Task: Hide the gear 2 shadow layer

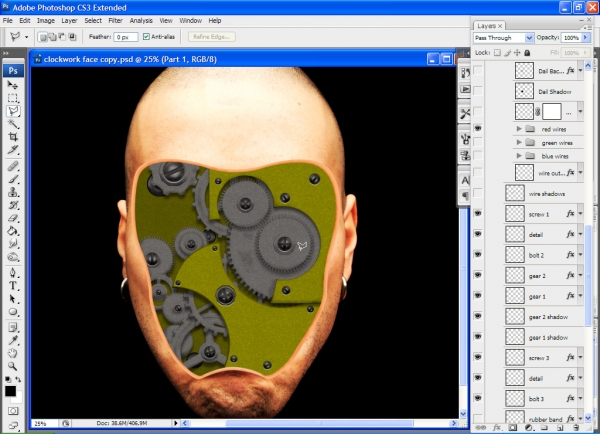Action: pos(478,316)
